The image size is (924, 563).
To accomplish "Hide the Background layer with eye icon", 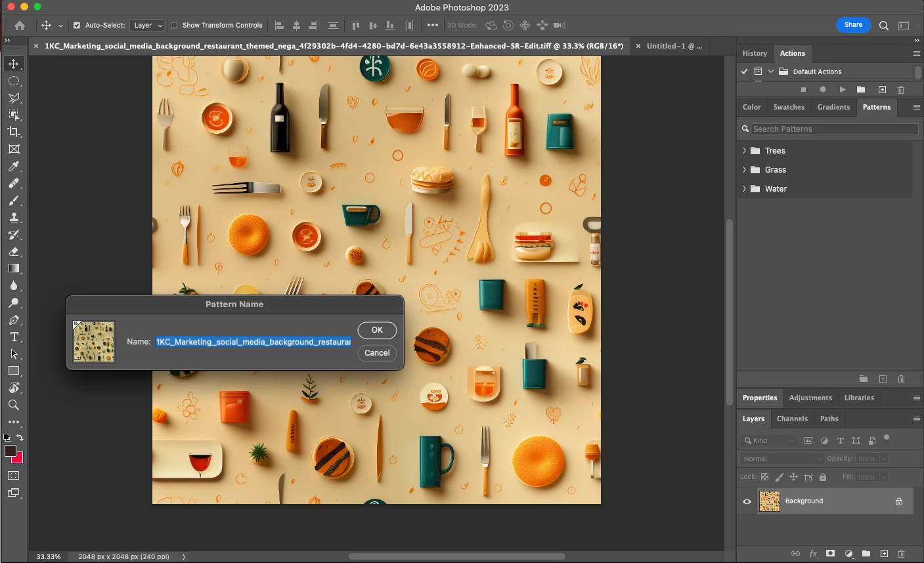I will 747,501.
